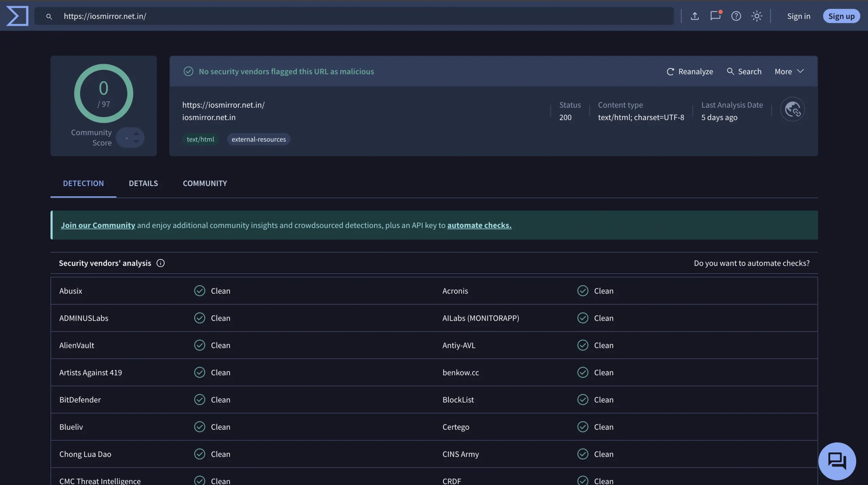Switch to the DETECTION tab

[x=83, y=183]
